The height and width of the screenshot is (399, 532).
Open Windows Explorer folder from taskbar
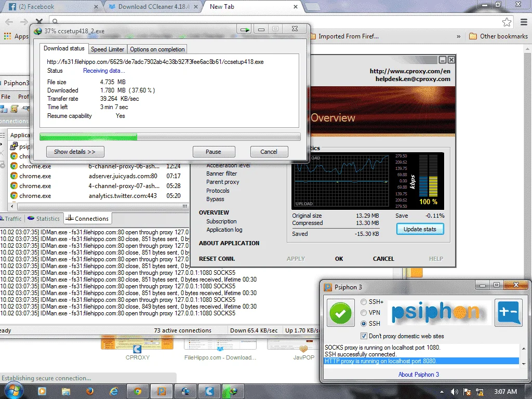pos(66,391)
